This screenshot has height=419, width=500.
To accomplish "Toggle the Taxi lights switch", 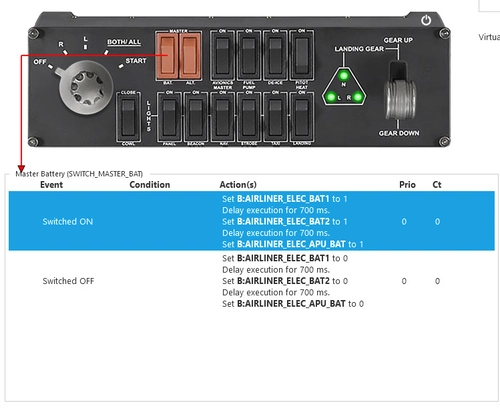I will [x=275, y=117].
